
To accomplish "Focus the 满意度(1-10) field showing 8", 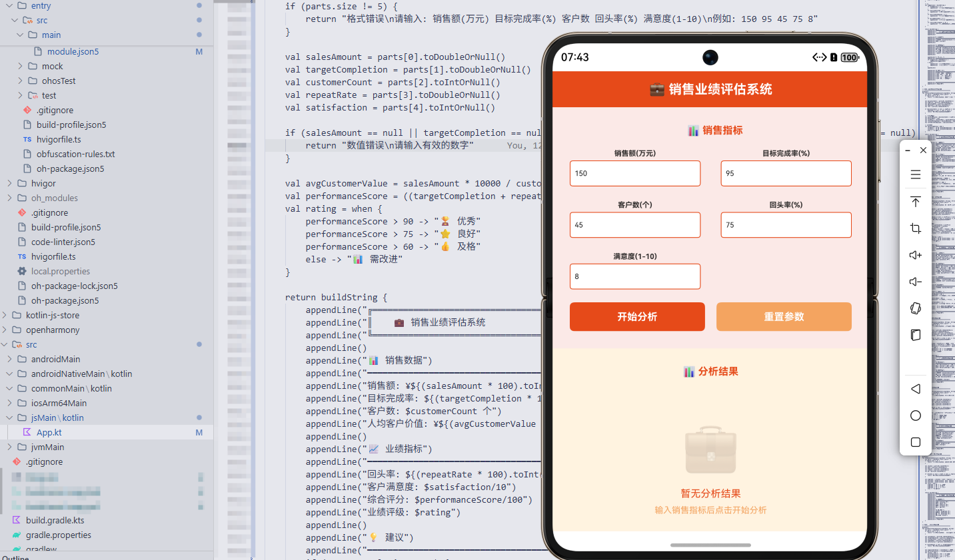I will point(635,276).
